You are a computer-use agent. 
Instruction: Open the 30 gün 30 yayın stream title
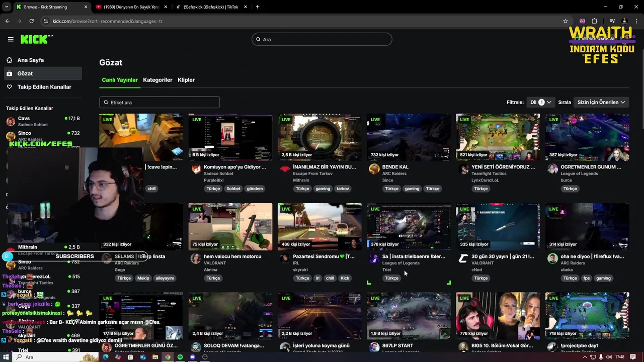503,256
